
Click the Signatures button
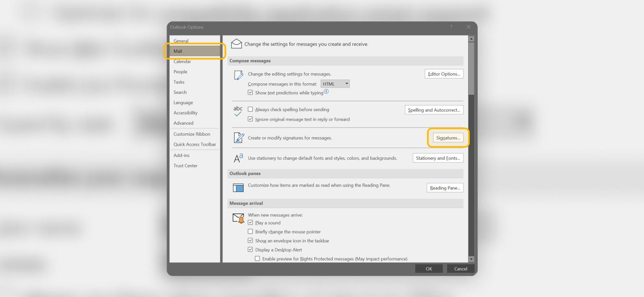click(448, 138)
